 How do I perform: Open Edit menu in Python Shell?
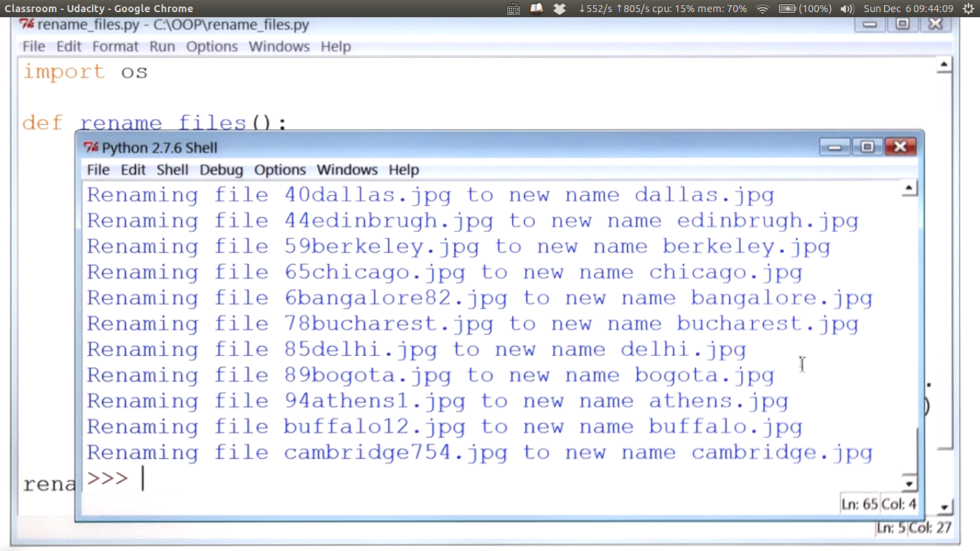tap(133, 170)
